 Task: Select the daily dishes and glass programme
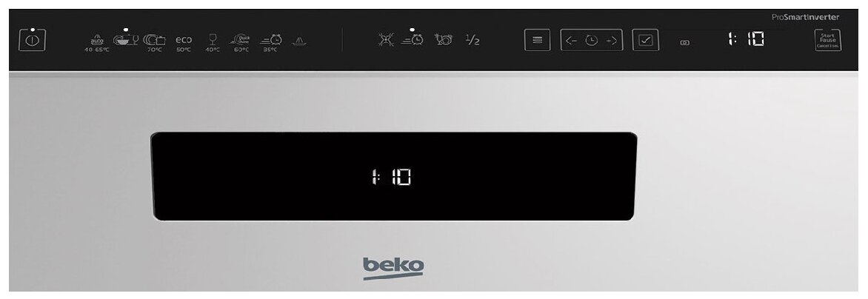(x=126, y=40)
